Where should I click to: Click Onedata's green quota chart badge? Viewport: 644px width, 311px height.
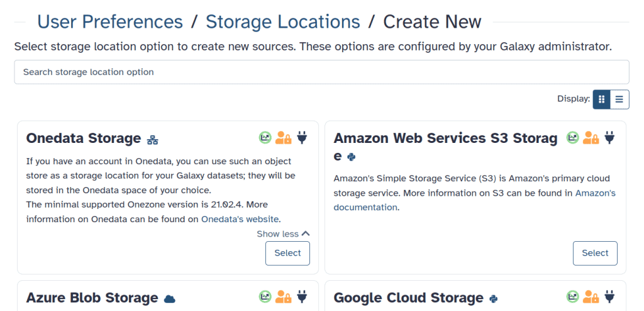tap(265, 137)
